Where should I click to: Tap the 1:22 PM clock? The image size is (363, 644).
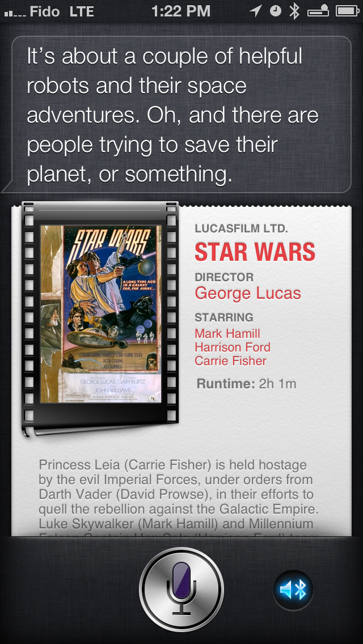click(x=181, y=11)
